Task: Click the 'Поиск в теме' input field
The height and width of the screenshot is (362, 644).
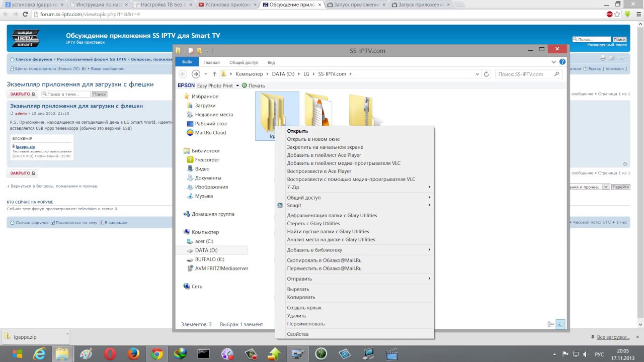Action: 66,94
